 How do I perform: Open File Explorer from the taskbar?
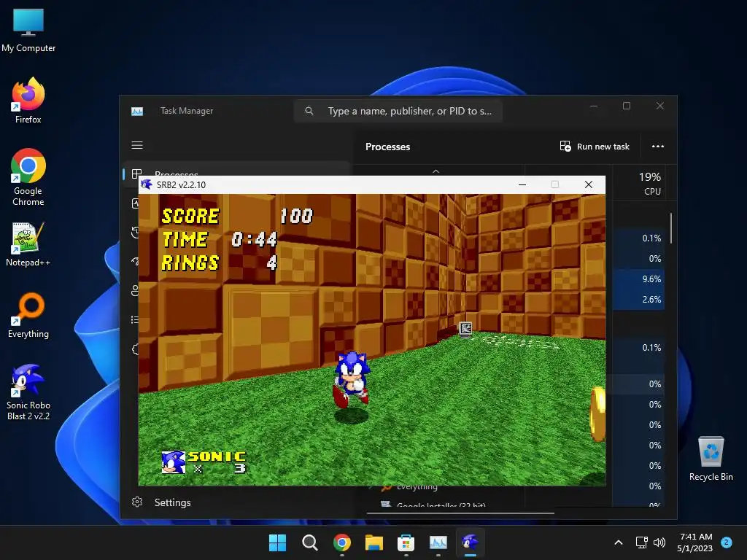(374, 542)
